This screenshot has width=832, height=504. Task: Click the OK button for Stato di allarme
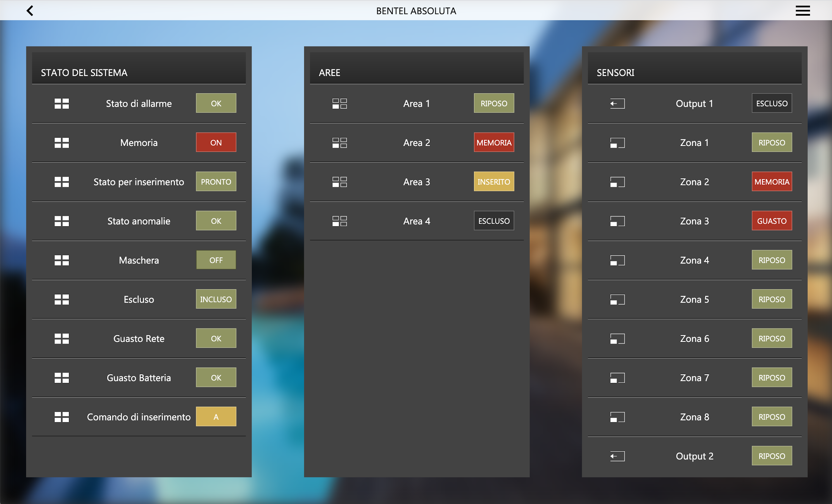[x=216, y=103]
